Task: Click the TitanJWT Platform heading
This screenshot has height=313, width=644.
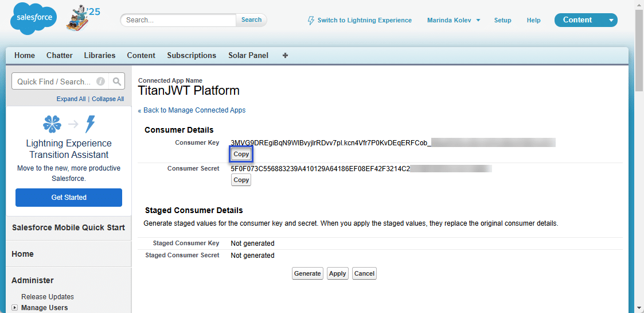Action: 189,91
